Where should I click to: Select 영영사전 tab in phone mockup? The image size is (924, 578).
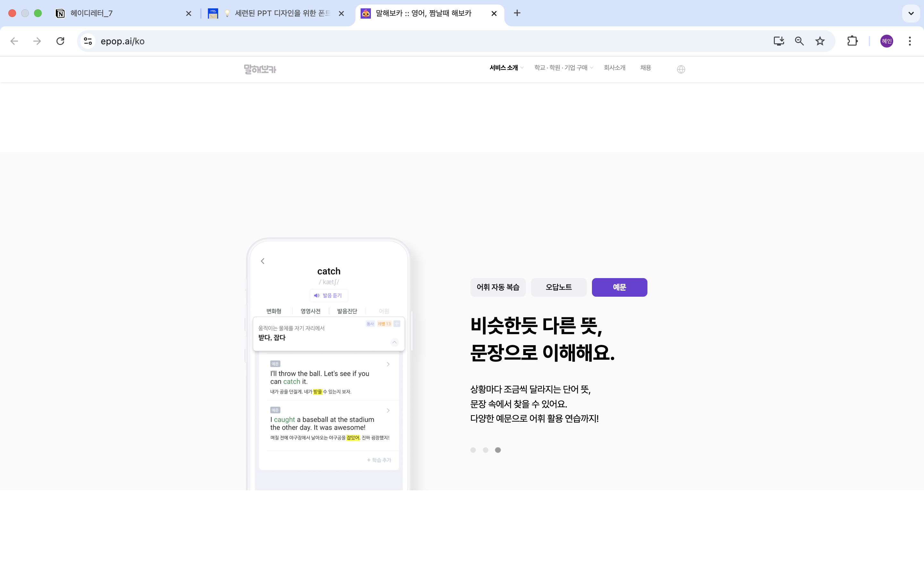(x=311, y=311)
